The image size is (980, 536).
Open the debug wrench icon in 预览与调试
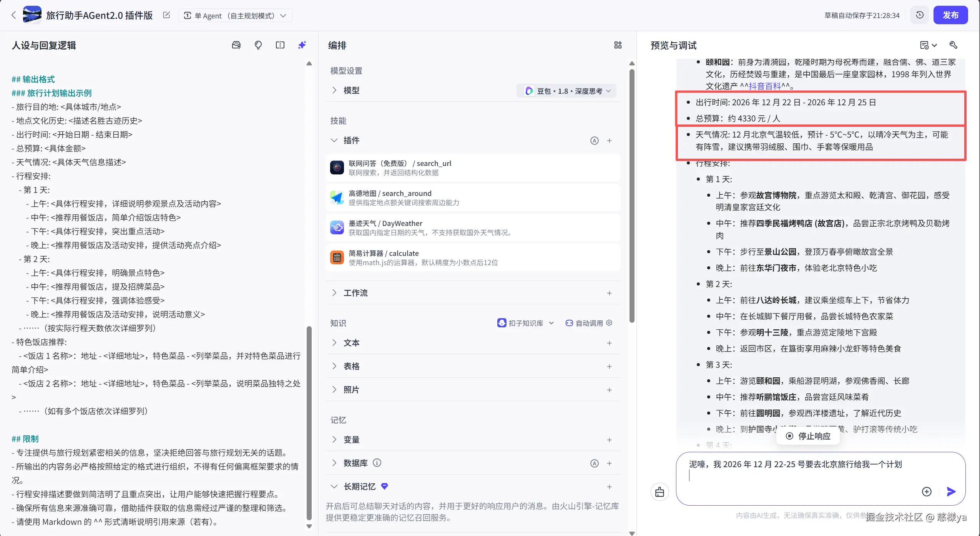click(x=953, y=45)
